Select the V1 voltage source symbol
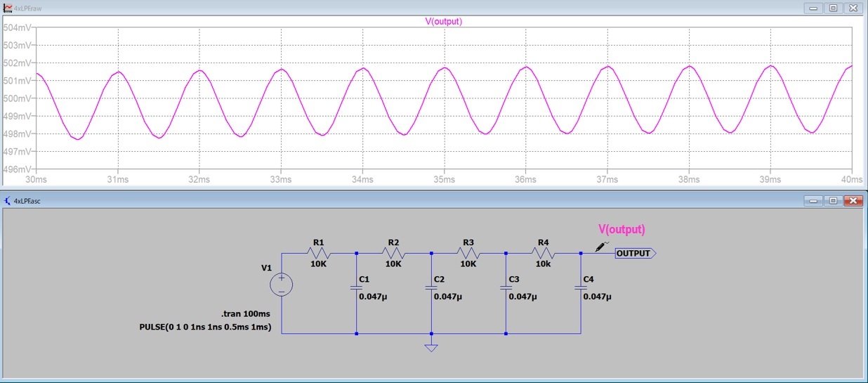Image resolution: width=868 pixels, height=383 pixels. [282, 285]
